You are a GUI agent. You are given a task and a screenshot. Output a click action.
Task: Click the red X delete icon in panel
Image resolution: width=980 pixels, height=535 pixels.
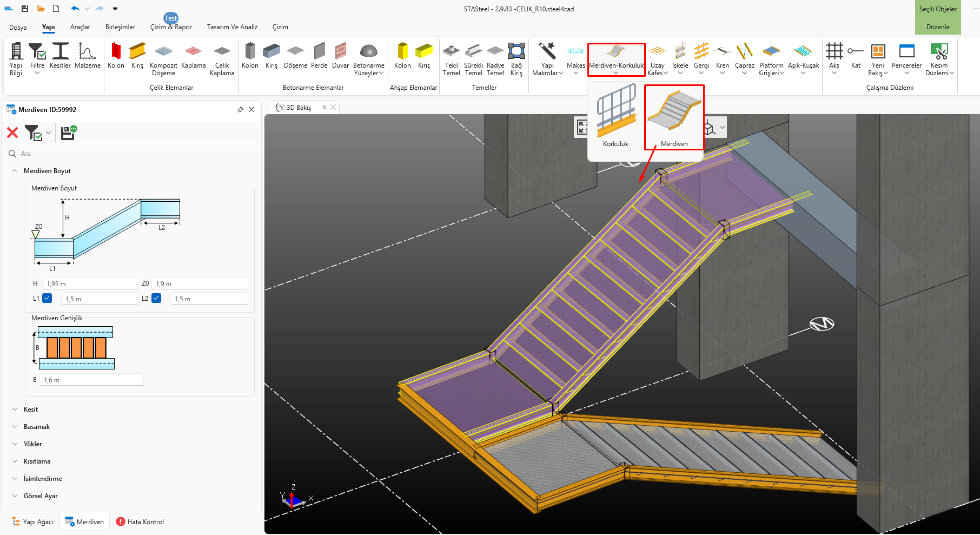[12, 133]
